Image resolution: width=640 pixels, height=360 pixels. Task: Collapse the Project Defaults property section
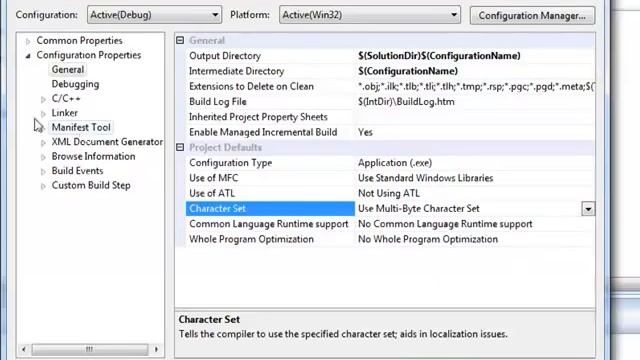point(180,147)
